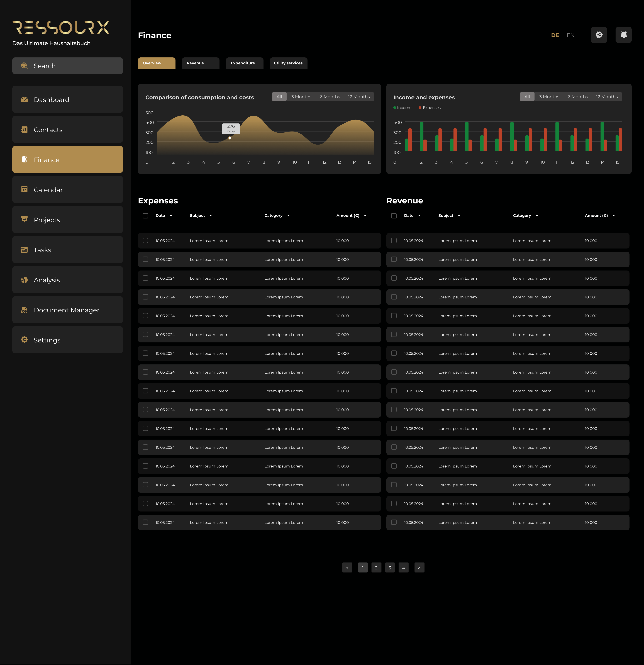
Task: Check the second Revenue row checkbox
Action: click(394, 259)
